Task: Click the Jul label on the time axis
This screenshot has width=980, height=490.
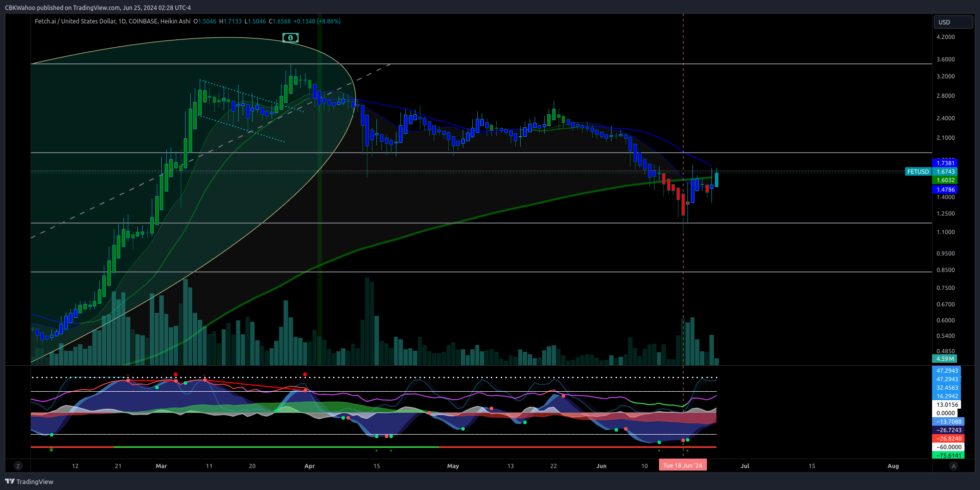Action: [745, 466]
